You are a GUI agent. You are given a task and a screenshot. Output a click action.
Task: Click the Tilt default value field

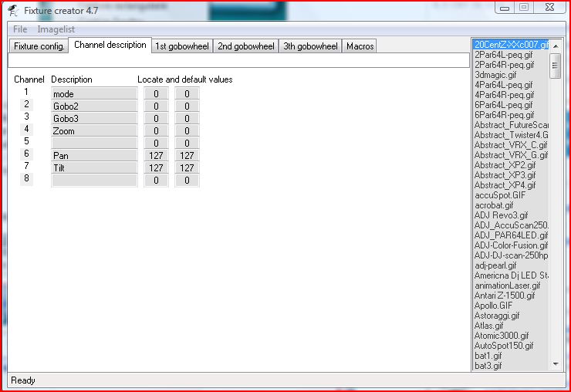pyautogui.click(x=187, y=168)
